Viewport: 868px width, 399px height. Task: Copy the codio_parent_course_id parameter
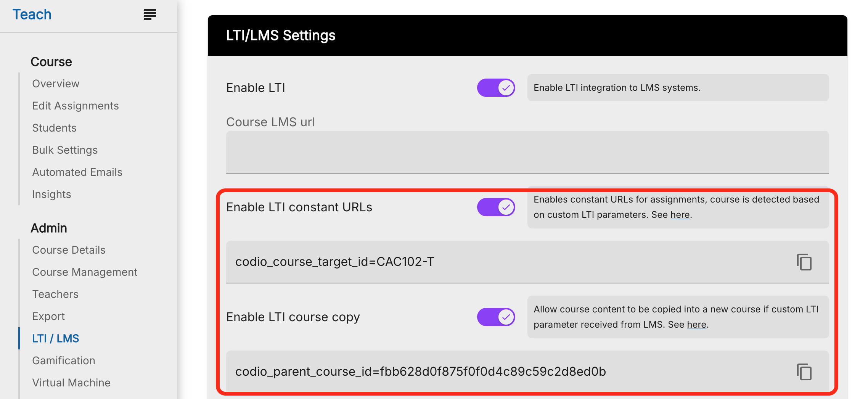point(804,372)
